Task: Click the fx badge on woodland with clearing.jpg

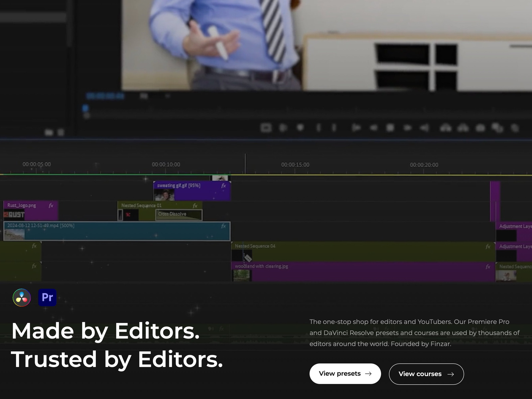Action: click(x=488, y=267)
